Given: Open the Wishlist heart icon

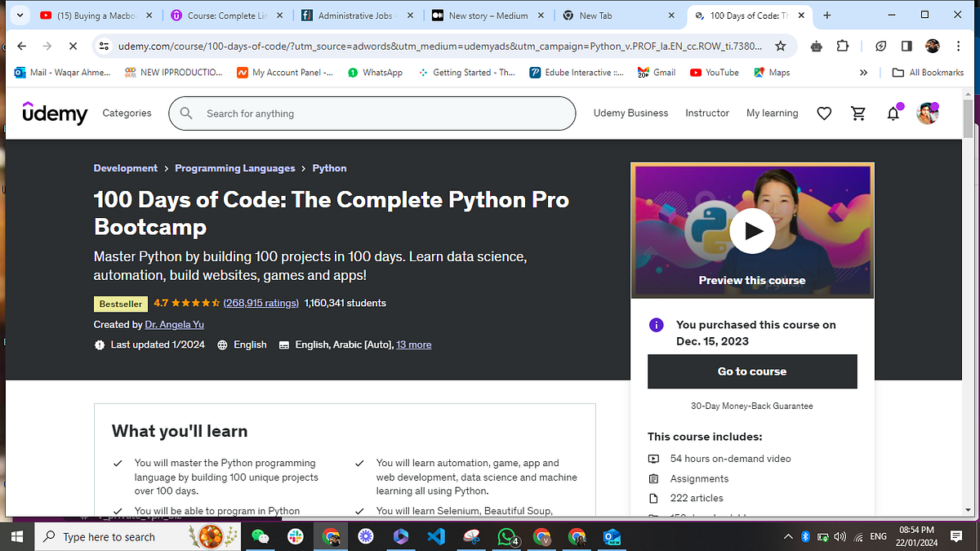Looking at the screenshot, I should [x=824, y=113].
